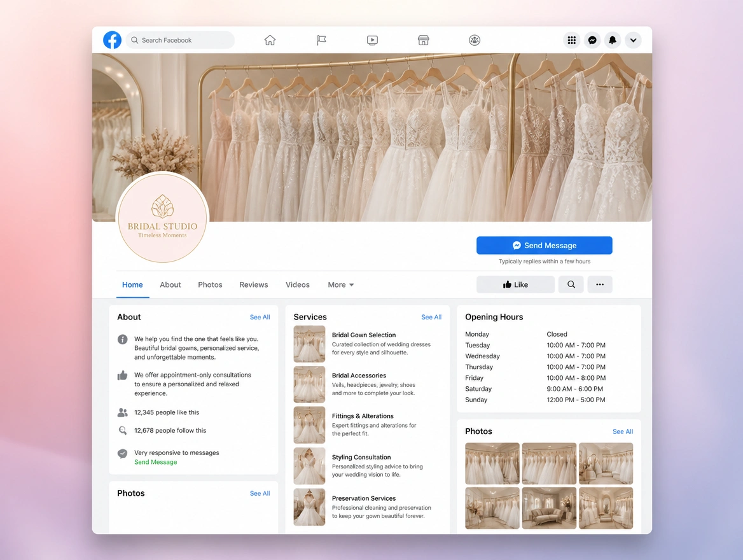Switch to the Reviews tab

(x=254, y=284)
